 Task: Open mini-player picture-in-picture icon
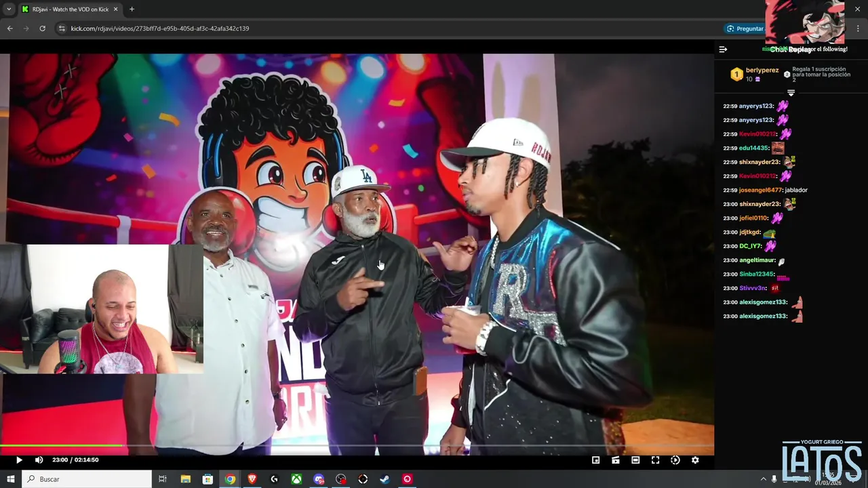(x=595, y=460)
